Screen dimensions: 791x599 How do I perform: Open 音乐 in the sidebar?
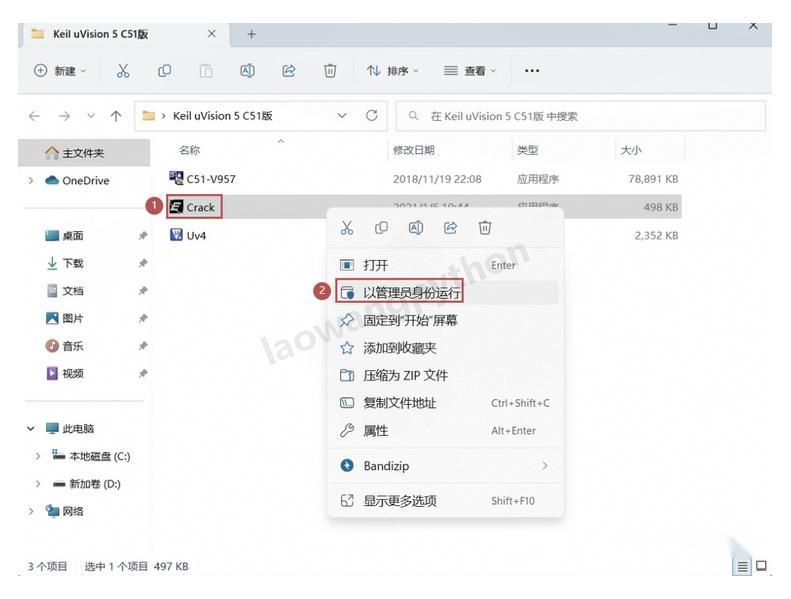(72, 346)
